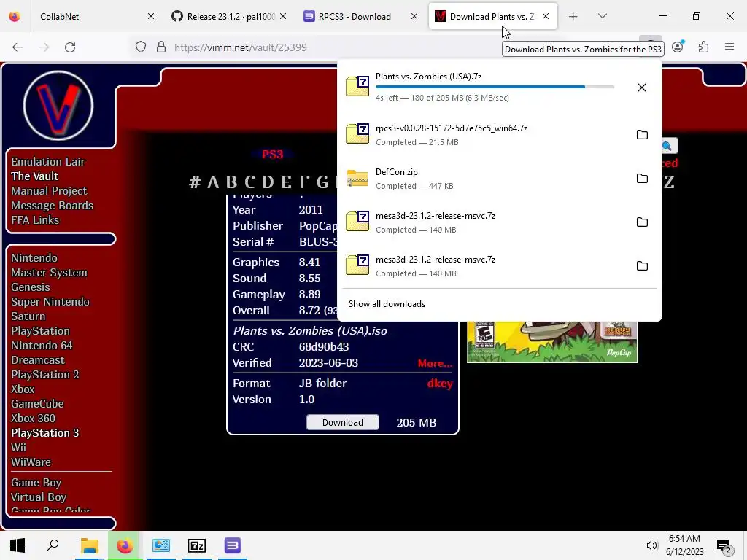Viewport: 747px width, 560px height.
Task: Switch to the RPCS3 - Download tab
Action: pos(361,17)
